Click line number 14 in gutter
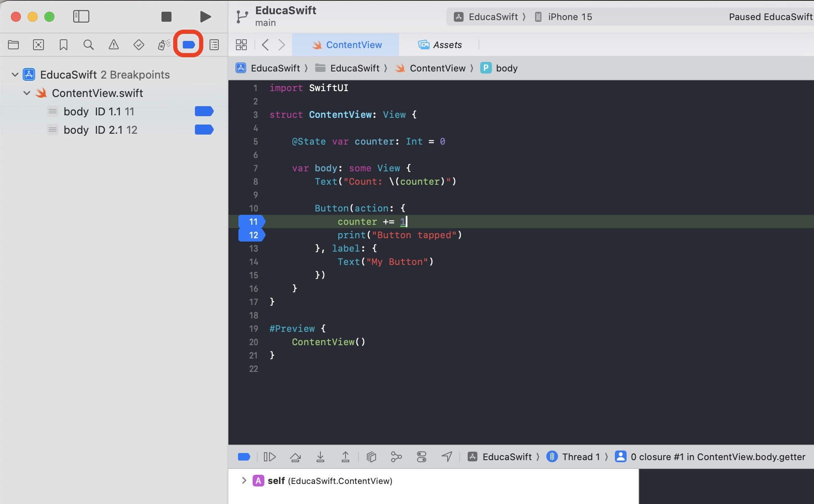 coord(253,262)
